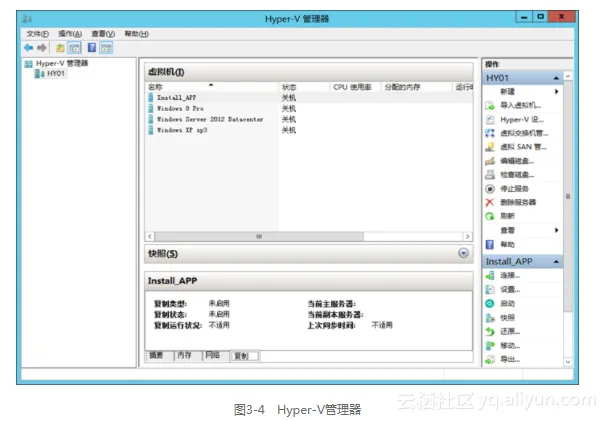Expand the 快照(S) section chevron
607x421 pixels.
[463, 253]
